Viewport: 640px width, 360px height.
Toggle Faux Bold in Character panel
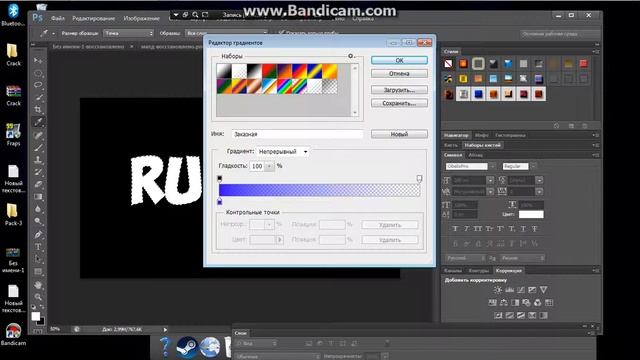(x=455, y=229)
